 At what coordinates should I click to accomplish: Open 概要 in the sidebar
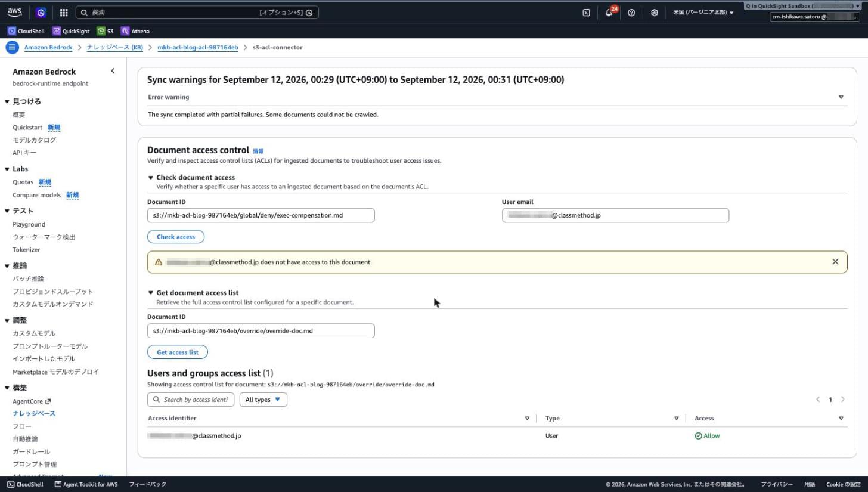point(19,115)
